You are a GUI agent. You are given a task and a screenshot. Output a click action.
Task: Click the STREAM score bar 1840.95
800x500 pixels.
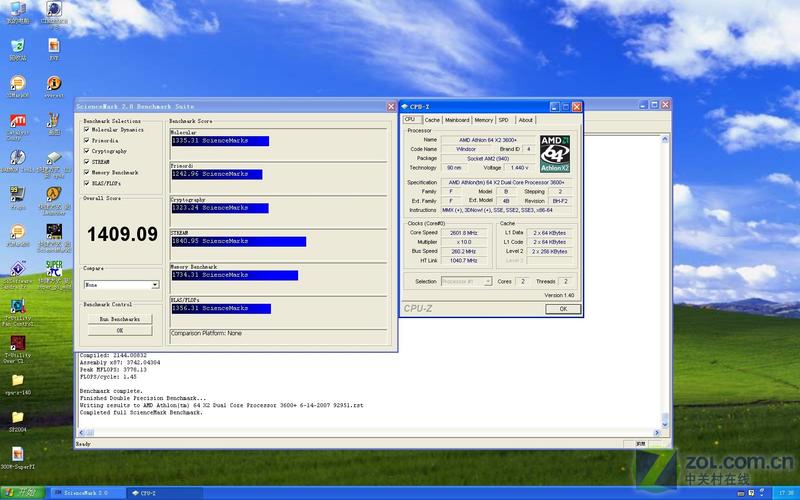239,241
